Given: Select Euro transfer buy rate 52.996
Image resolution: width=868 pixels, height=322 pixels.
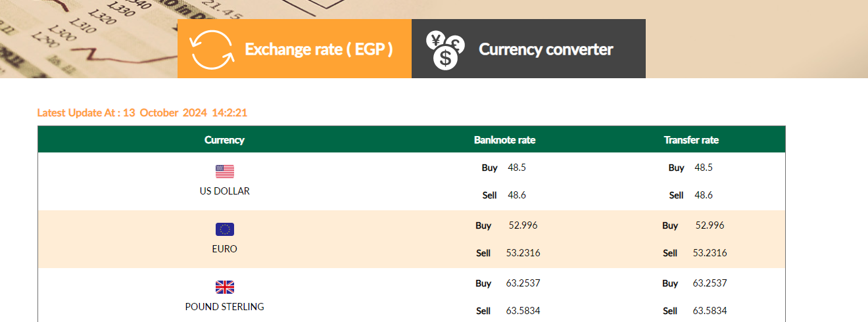Looking at the screenshot, I should pyautogui.click(x=710, y=225).
